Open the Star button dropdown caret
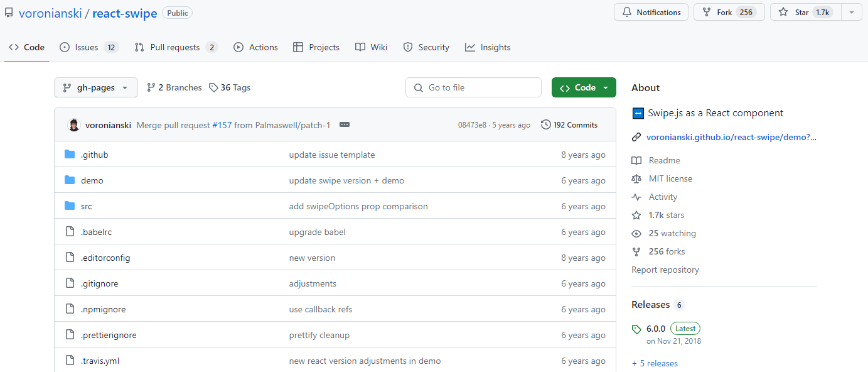The width and height of the screenshot is (868, 372). (x=851, y=11)
